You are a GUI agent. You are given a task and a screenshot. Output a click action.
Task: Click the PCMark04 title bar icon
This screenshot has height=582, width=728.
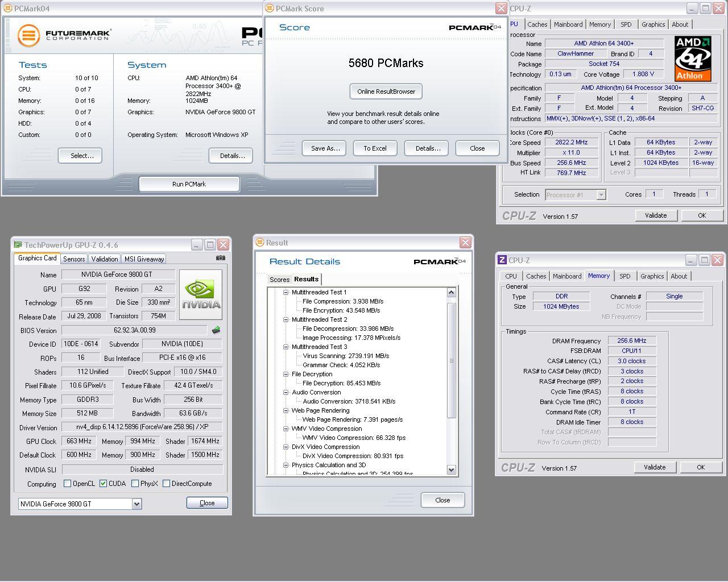point(7,9)
